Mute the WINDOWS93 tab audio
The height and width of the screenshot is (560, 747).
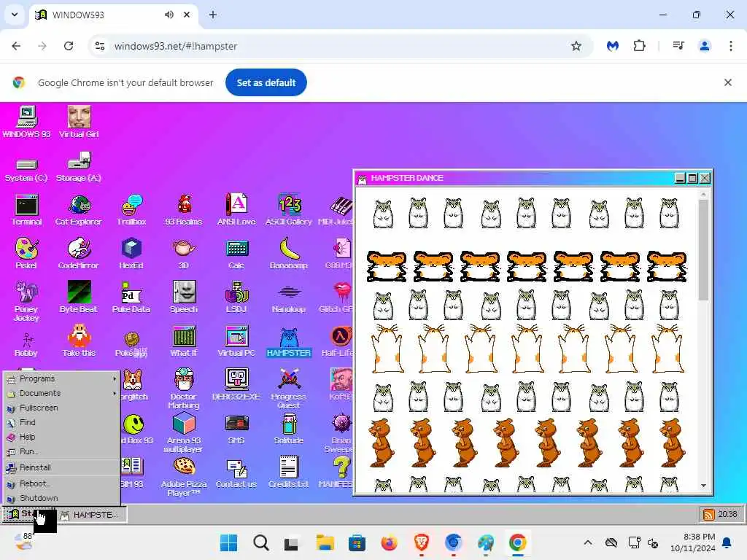169,15
